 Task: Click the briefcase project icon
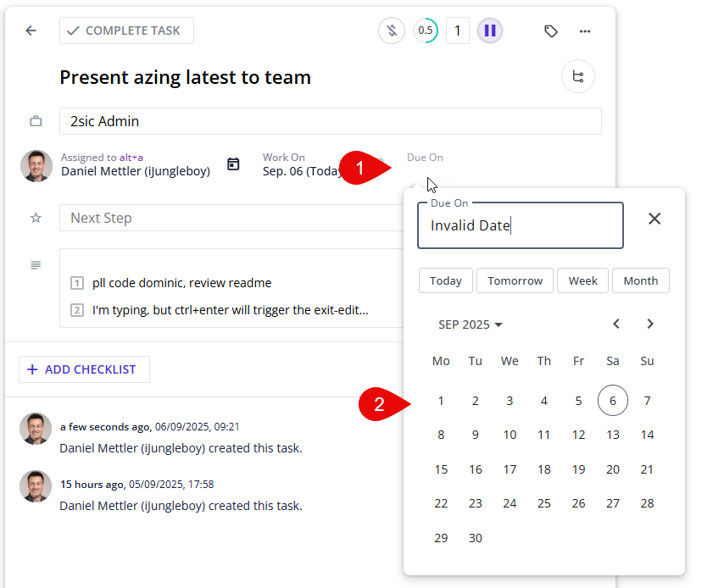click(x=36, y=121)
